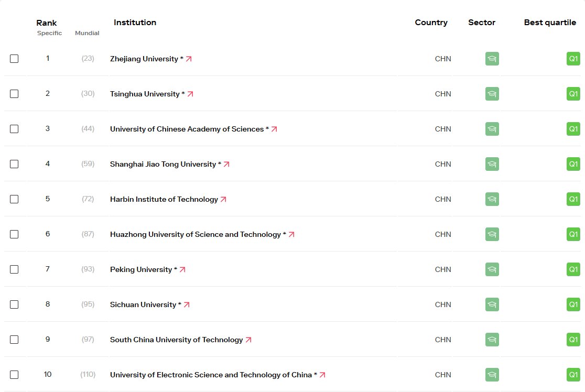
Task: Click the Sector column header
Action: coord(482,23)
